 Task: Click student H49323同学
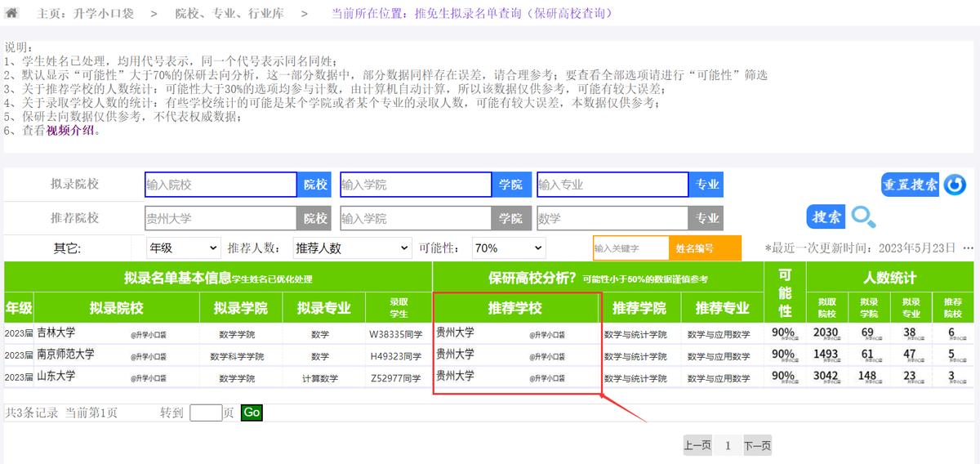coord(396,356)
